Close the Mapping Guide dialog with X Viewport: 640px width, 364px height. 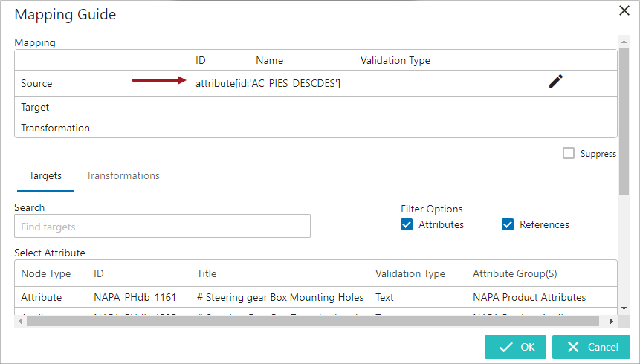624,10
